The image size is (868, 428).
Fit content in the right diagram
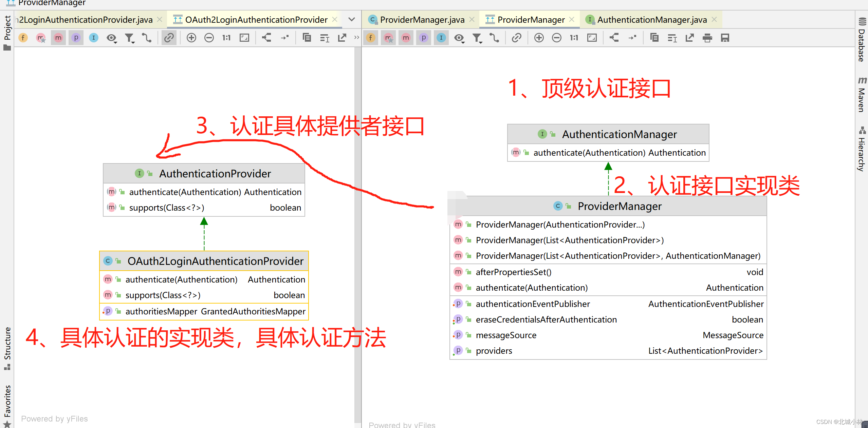[592, 38]
